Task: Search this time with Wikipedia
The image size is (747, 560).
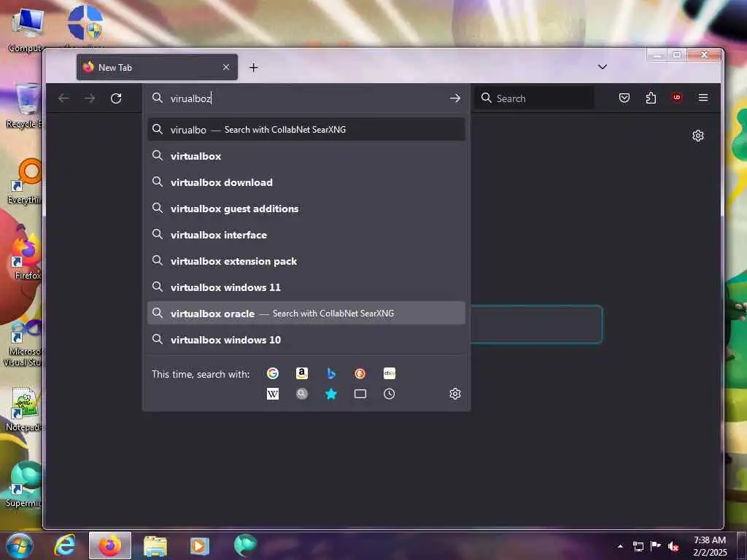Action: 273,394
